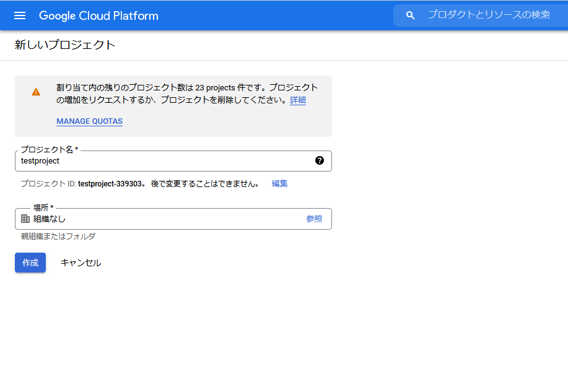Click the キャンセル button

(81, 263)
